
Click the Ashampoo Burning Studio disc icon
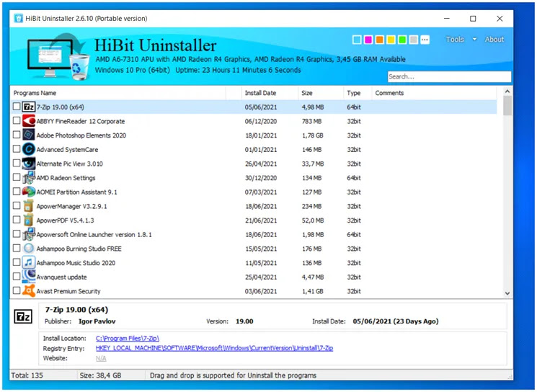[x=29, y=248]
